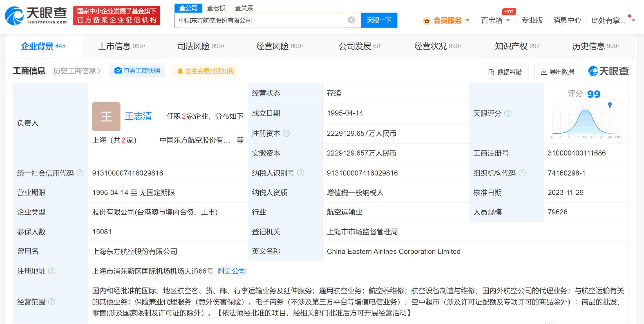Open 附近公司 link
Image resolution: width=644 pixels, height=324 pixels.
pyautogui.click(x=232, y=271)
